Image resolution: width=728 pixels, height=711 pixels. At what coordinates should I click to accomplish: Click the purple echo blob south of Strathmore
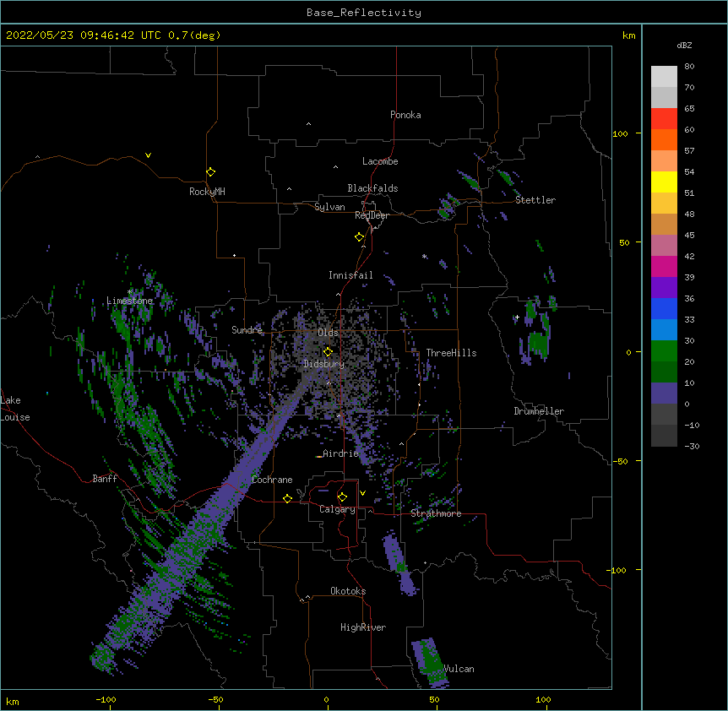[399, 563]
